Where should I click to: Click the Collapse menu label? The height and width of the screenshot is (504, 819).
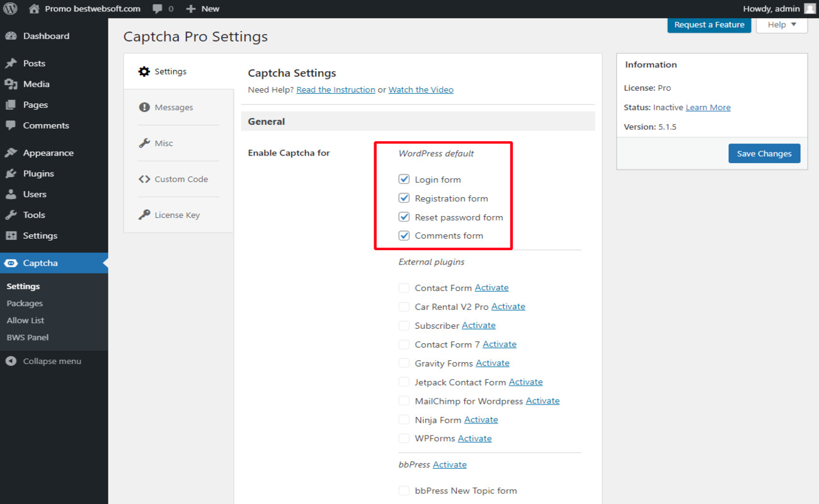click(x=52, y=361)
